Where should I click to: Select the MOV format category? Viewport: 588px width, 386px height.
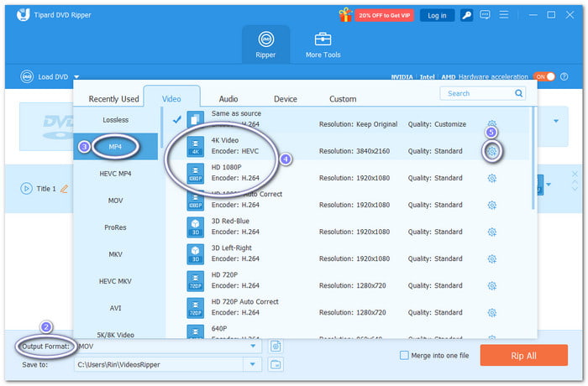[x=116, y=201]
